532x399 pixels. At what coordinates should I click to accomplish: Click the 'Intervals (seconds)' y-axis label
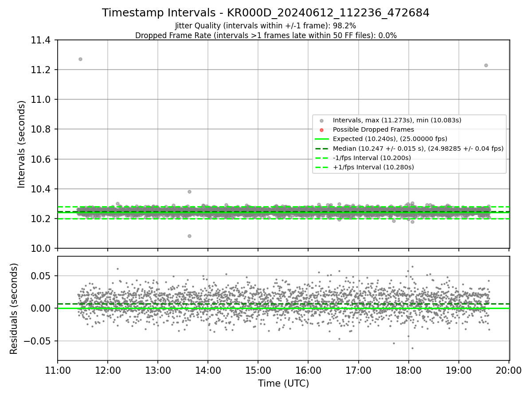(x=22, y=144)
